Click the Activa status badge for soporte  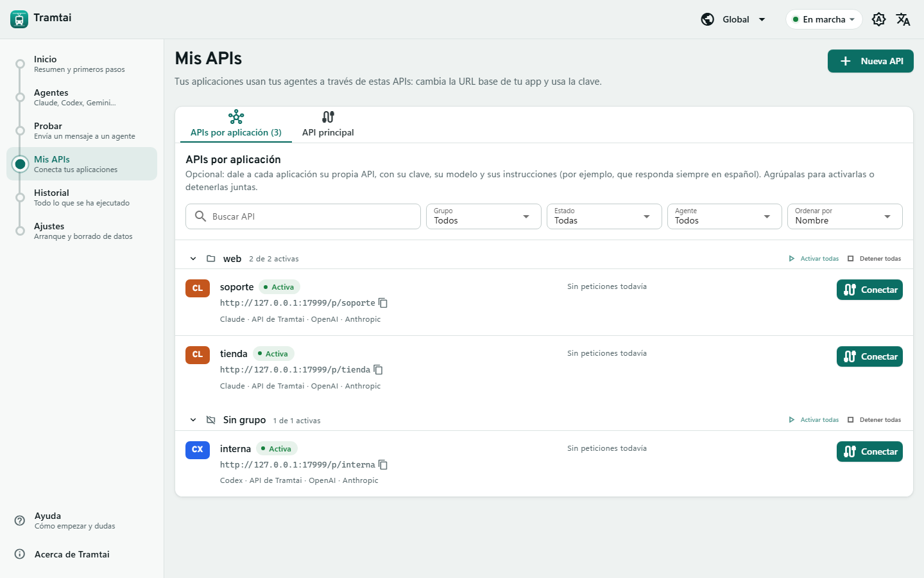(279, 287)
